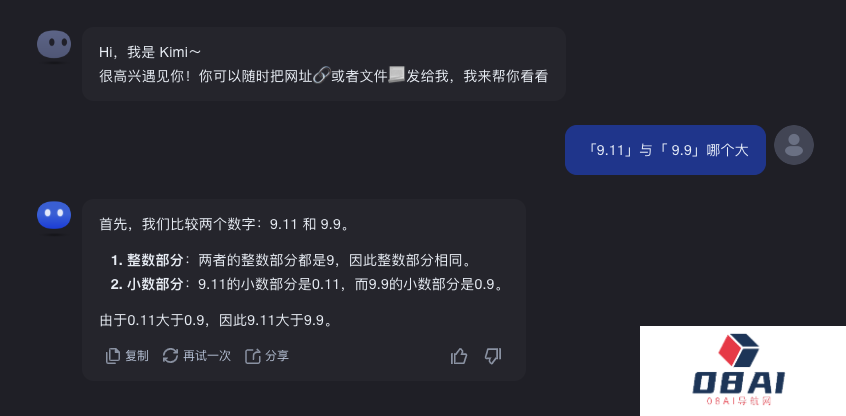Click the OBAI导航网 watermark text
The image size is (846, 416).
click(739, 401)
